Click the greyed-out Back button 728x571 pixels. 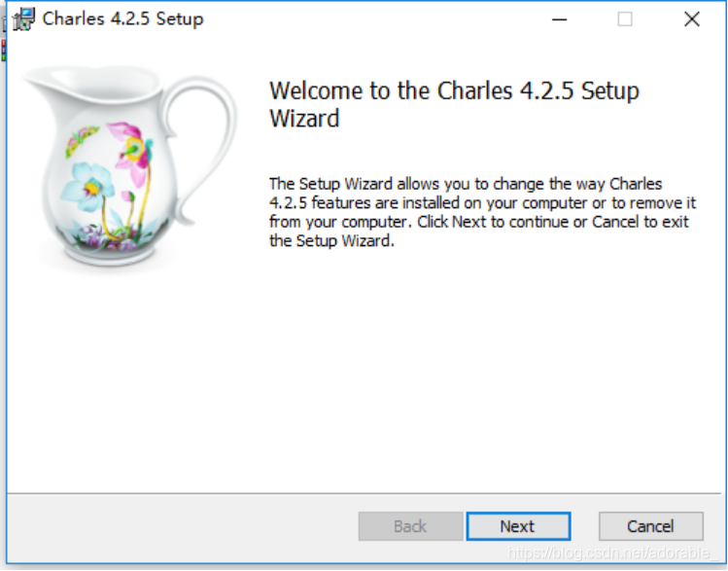coord(410,526)
